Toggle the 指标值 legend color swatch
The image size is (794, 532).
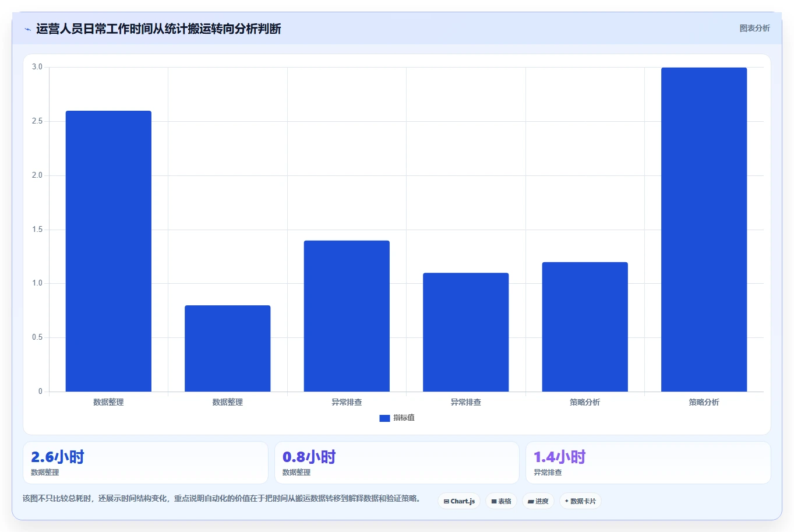click(x=384, y=418)
